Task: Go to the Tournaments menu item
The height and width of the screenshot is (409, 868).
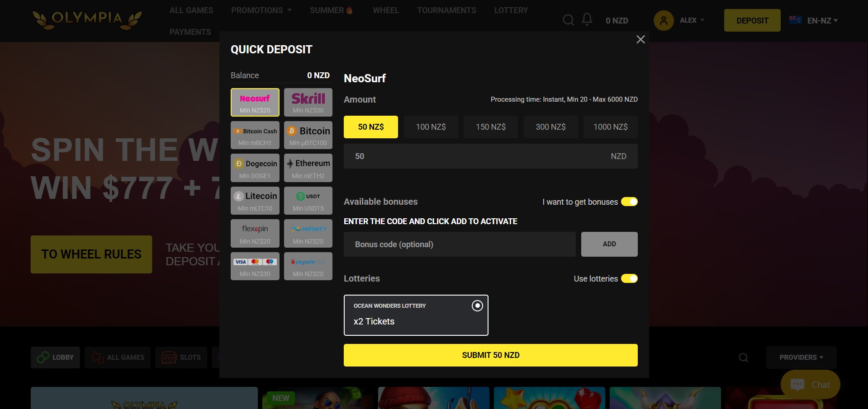Action: (x=446, y=10)
